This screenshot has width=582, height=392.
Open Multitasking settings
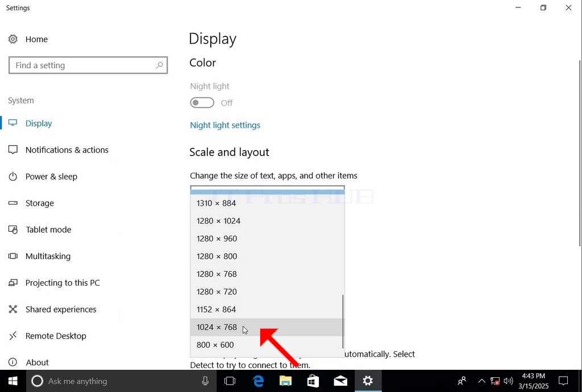pos(40,256)
